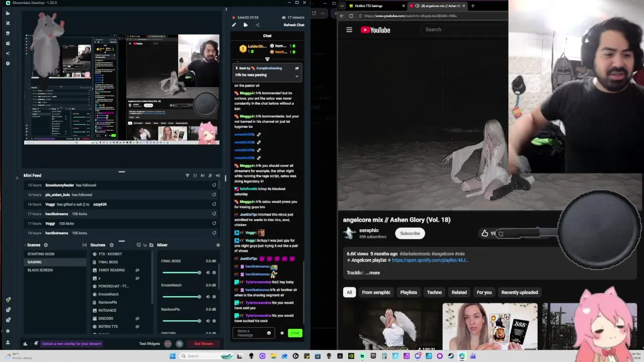
Task: Toggle visibility of TAROT READING source
Action: click(x=137, y=270)
